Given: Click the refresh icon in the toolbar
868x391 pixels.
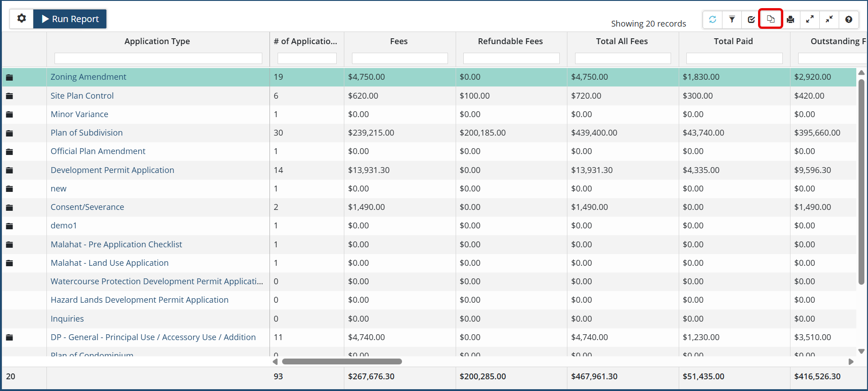Looking at the screenshot, I should tap(713, 19).
